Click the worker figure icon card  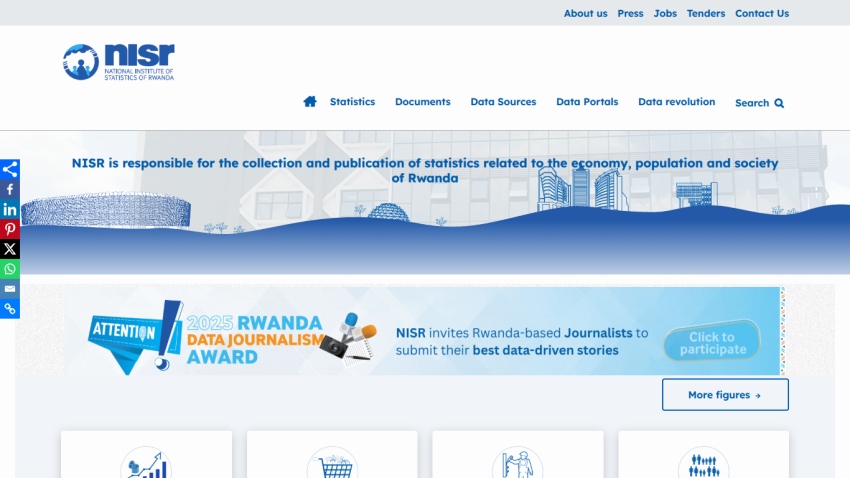[518, 455]
